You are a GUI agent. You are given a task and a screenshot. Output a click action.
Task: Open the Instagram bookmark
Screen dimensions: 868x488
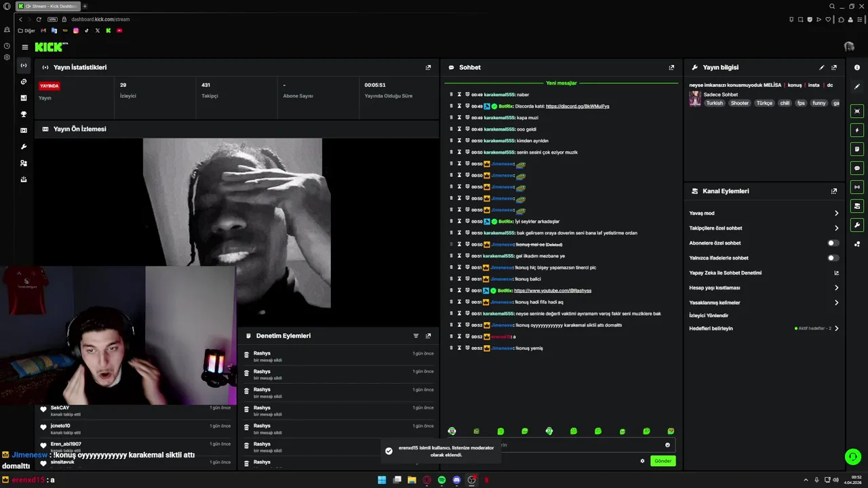click(76, 30)
